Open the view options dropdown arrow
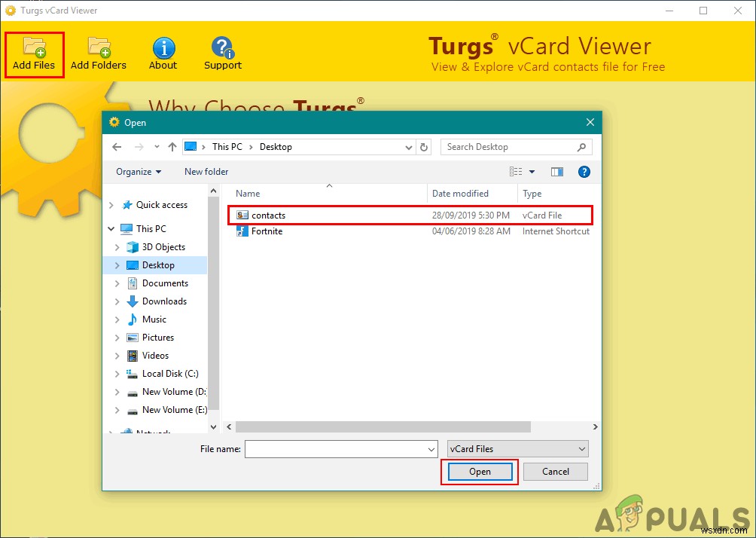The width and height of the screenshot is (756, 538). 532,172
